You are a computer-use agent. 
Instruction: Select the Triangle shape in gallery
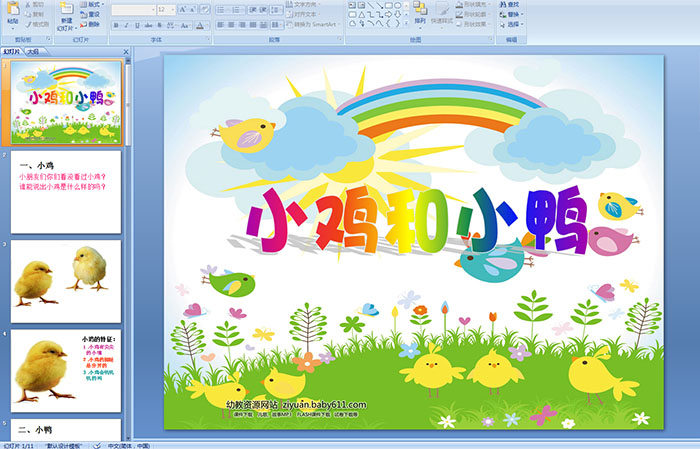pyautogui.click(x=362, y=15)
